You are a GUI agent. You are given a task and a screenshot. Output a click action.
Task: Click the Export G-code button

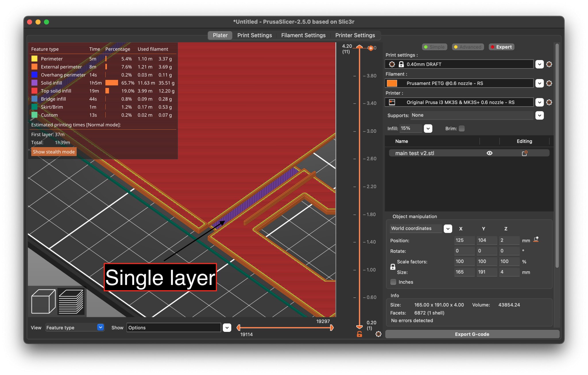tap(472, 334)
